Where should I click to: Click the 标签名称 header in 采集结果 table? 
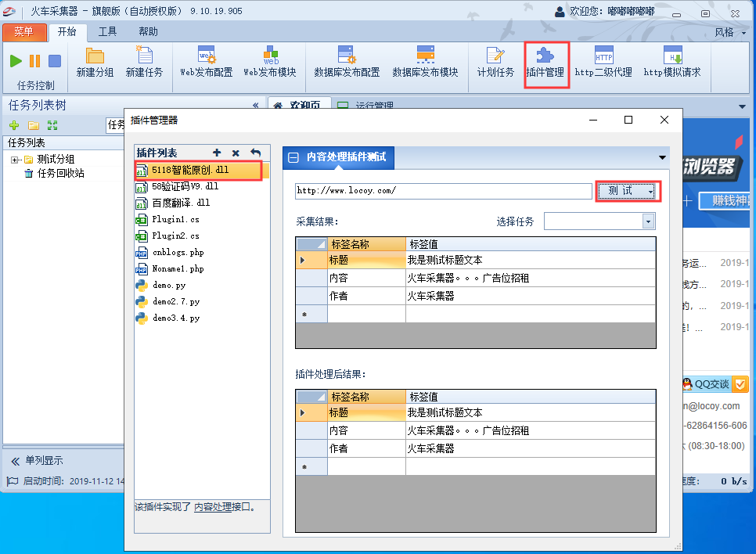(x=366, y=244)
